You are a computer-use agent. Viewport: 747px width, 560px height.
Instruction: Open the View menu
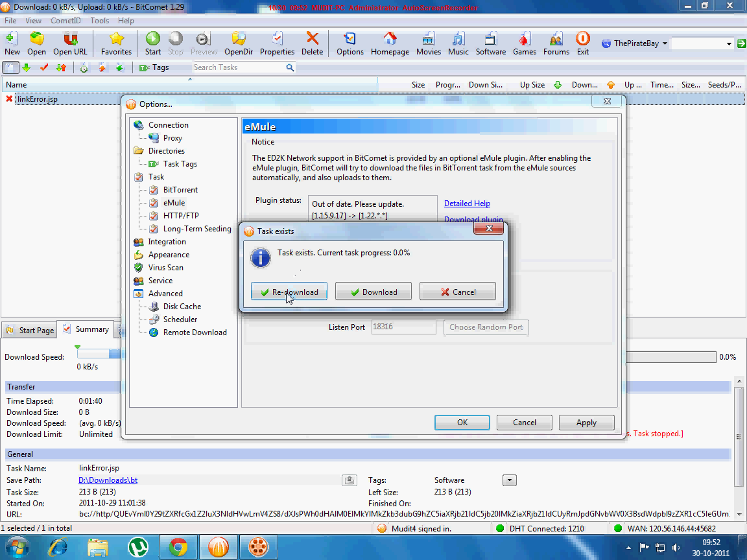tap(33, 21)
